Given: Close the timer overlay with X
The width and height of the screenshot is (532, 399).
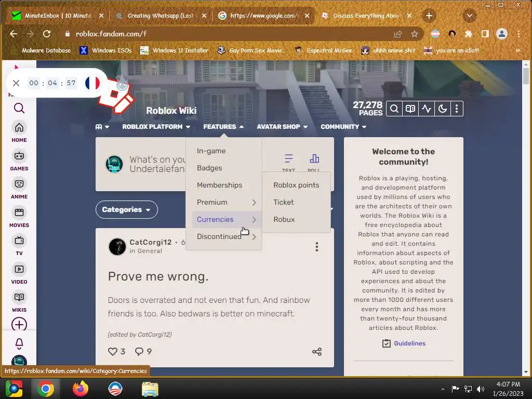Looking at the screenshot, I should pyautogui.click(x=16, y=83).
